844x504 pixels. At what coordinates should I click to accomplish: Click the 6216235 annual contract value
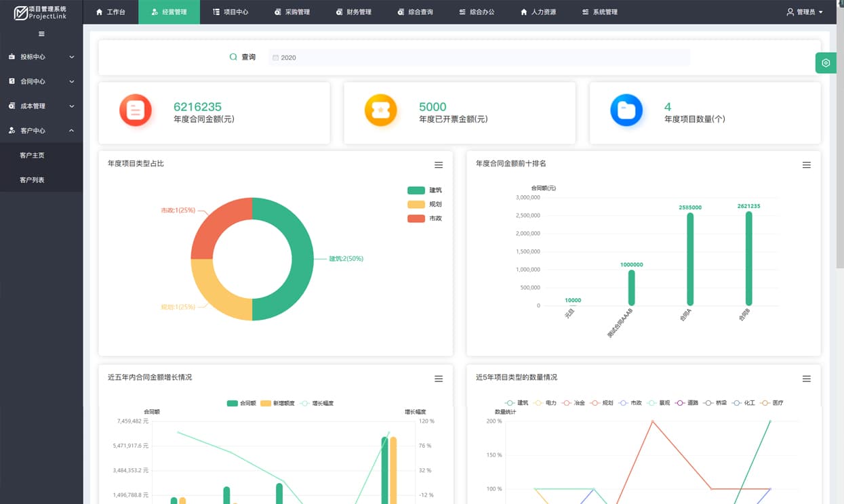pos(197,106)
